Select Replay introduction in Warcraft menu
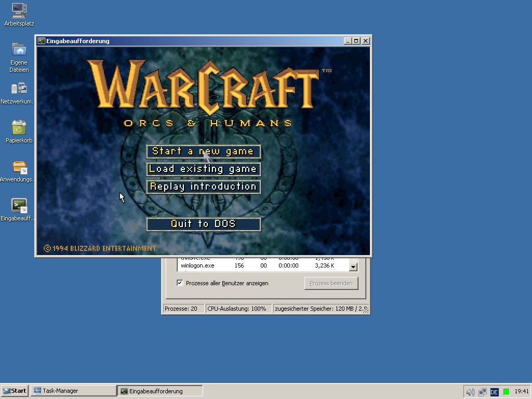Screen dimensions: 532x399 [x=204, y=187]
